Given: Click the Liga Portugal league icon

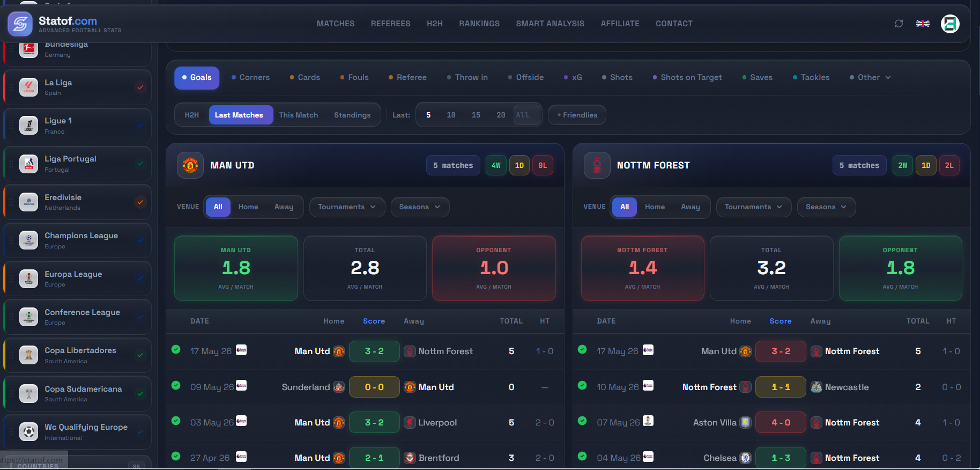Looking at the screenshot, I should click(29, 164).
